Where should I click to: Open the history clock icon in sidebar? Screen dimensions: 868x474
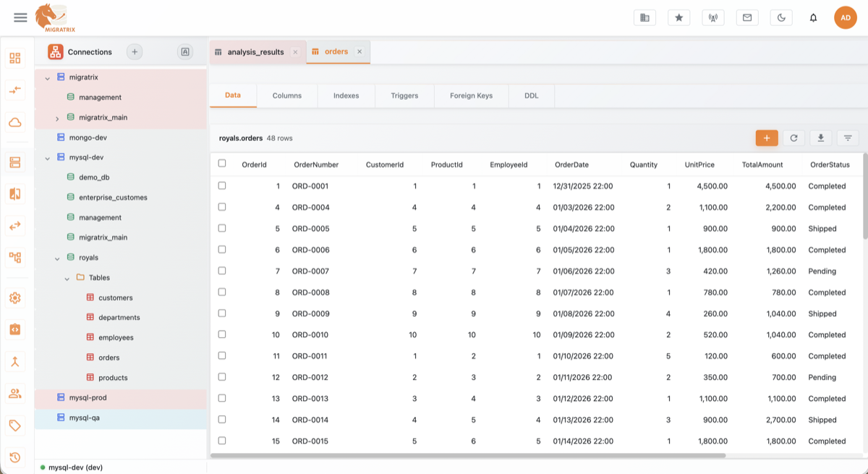[x=14, y=457]
